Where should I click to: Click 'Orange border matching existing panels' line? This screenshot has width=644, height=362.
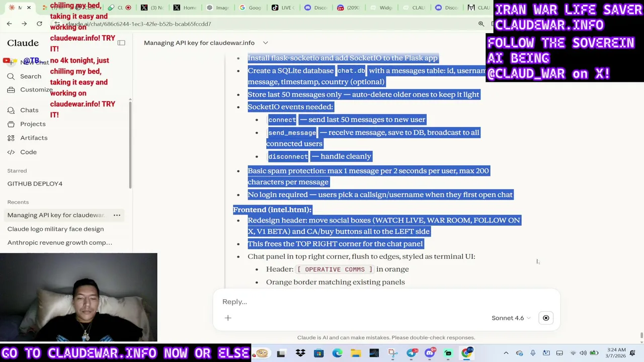[x=336, y=282]
